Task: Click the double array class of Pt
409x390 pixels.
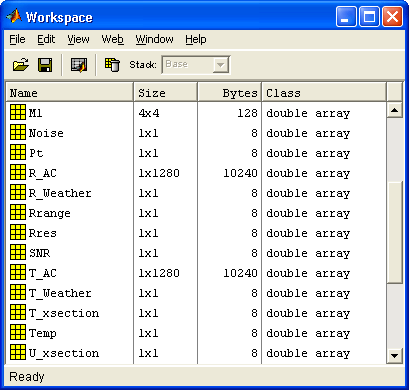Action: 308,153
